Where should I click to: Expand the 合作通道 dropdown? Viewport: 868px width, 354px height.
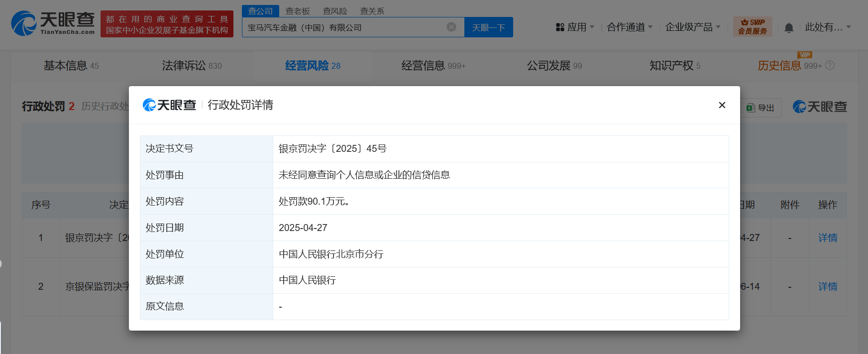coord(629,27)
